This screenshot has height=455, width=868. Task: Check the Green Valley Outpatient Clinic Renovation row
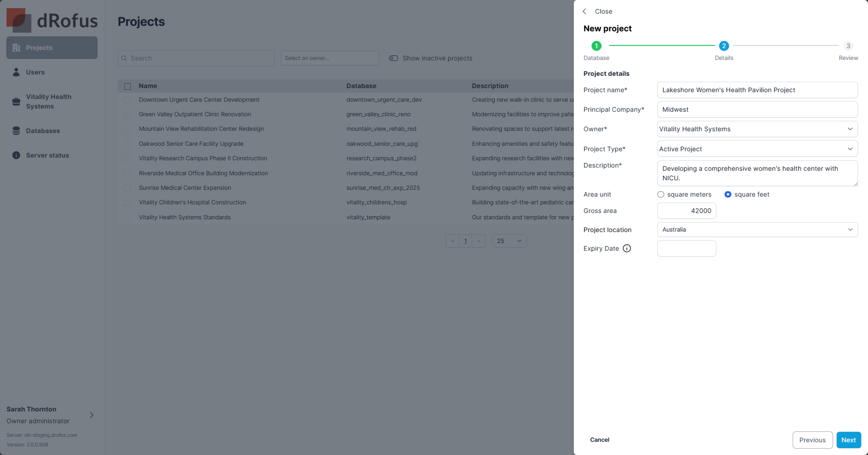click(x=127, y=115)
